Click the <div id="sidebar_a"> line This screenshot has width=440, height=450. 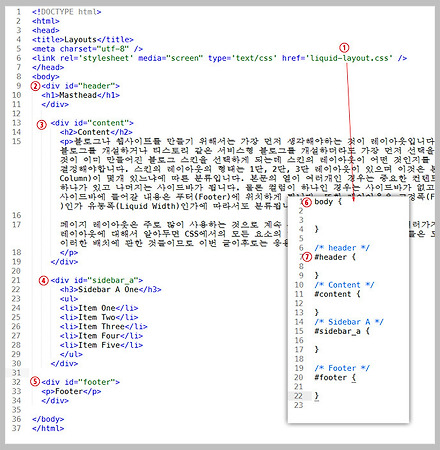(x=97, y=280)
